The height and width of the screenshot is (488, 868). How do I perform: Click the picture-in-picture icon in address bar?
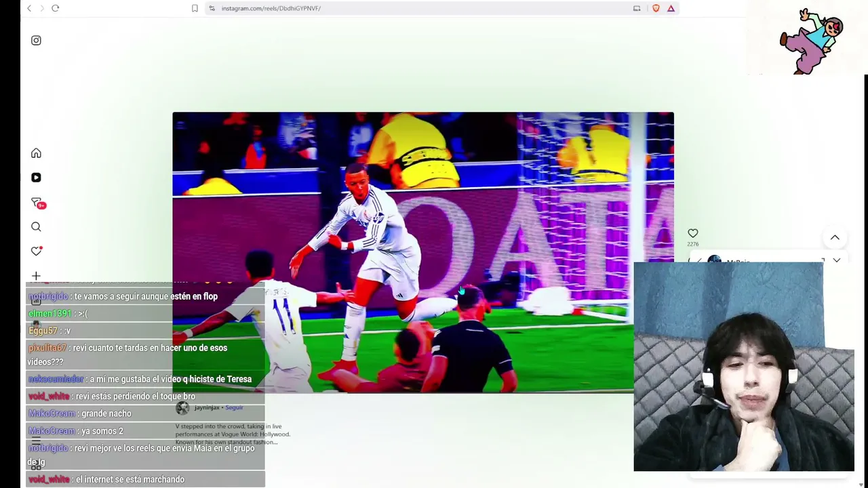tap(637, 8)
